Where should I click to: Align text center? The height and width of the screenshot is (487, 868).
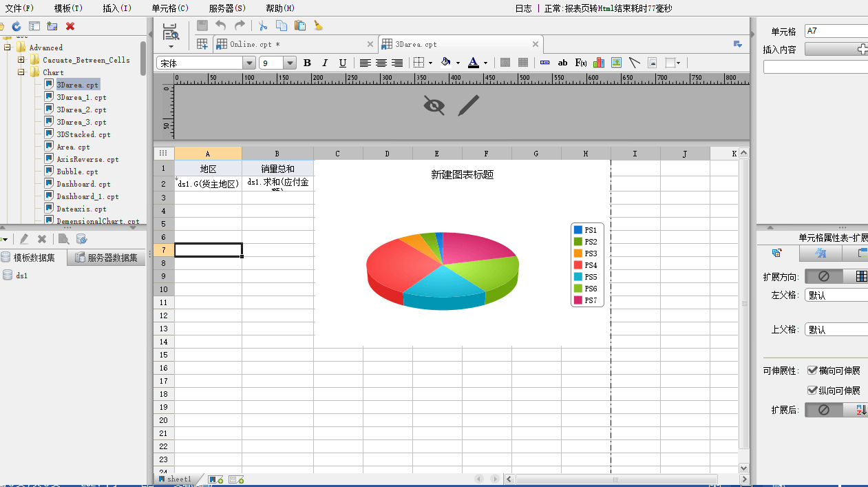381,63
